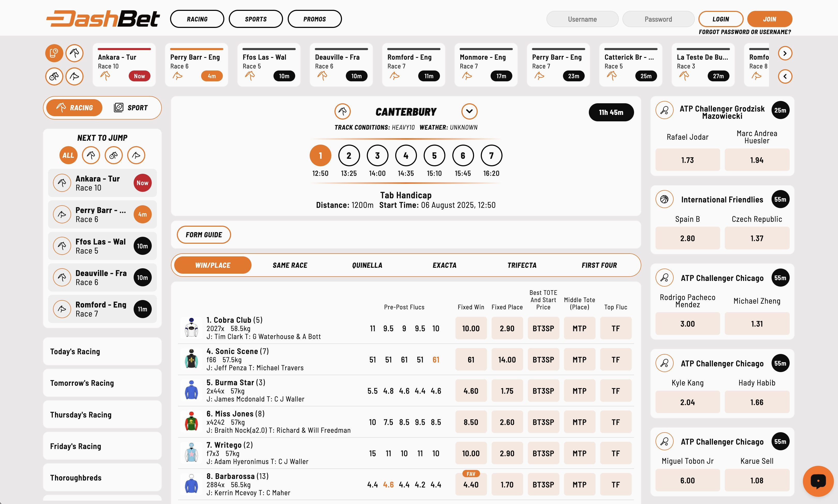The image size is (838, 504).
Task: Select the greyhound racing filter icon
Action: pyautogui.click(x=75, y=76)
